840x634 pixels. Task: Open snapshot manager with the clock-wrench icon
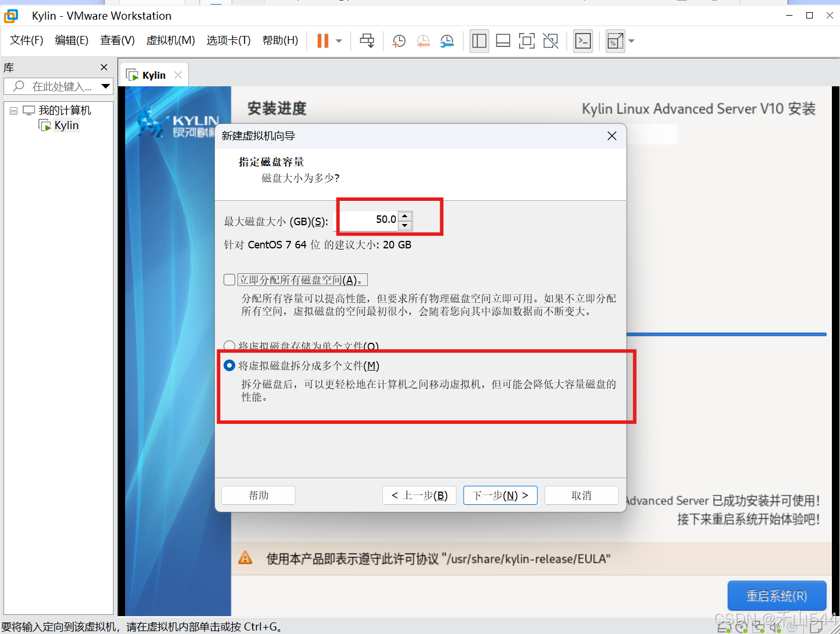(x=447, y=41)
